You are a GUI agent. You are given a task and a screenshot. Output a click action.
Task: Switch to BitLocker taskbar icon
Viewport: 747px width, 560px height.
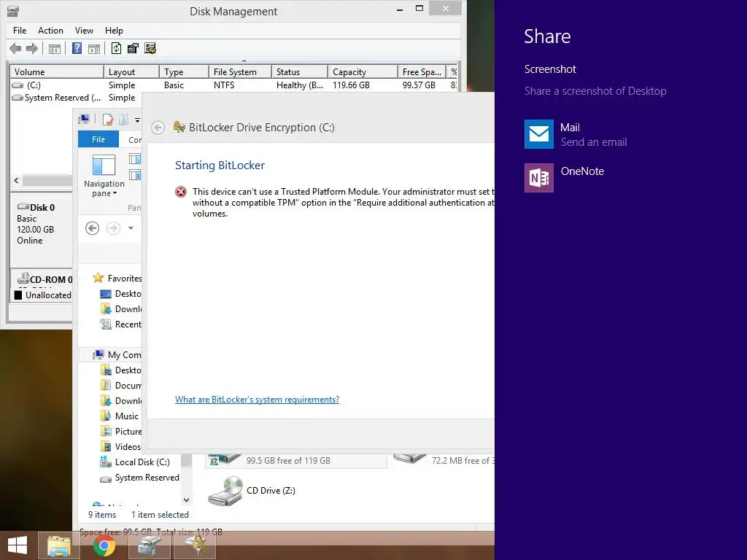(195, 545)
